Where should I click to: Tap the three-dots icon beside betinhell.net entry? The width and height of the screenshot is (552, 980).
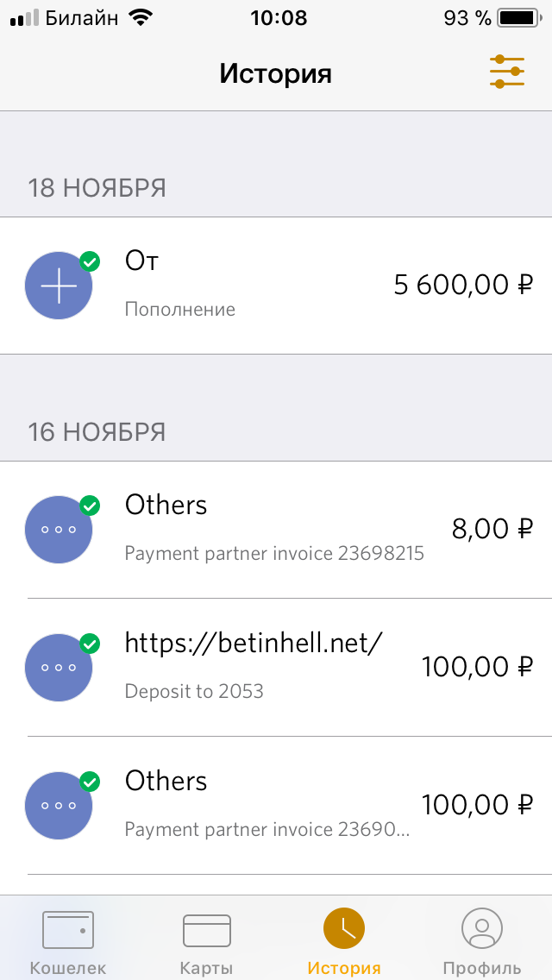click(59, 667)
